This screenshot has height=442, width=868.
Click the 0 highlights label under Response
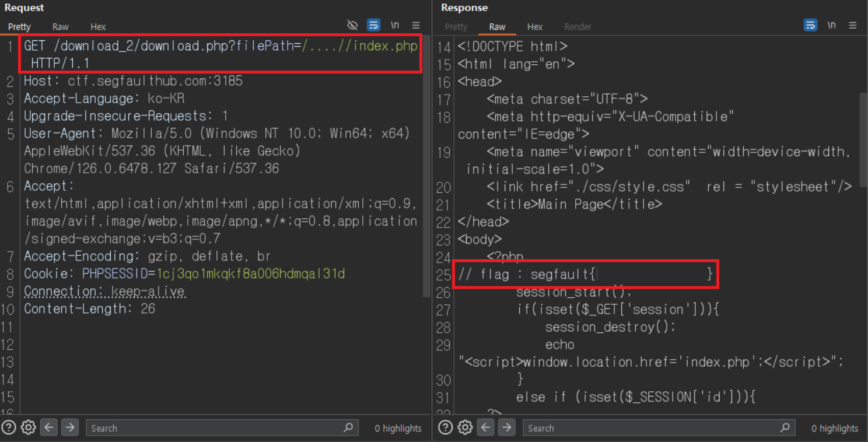(835, 428)
